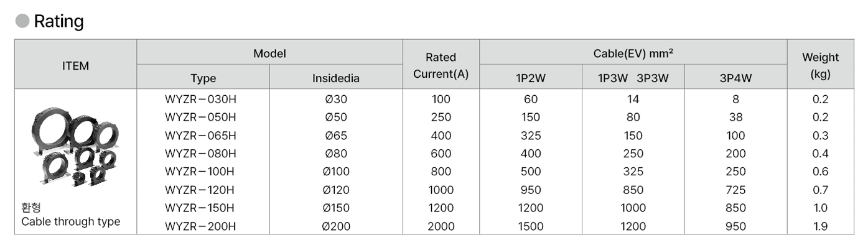The height and width of the screenshot is (250, 868).
Task: Click the Insidedia column header
Action: click(x=336, y=78)
